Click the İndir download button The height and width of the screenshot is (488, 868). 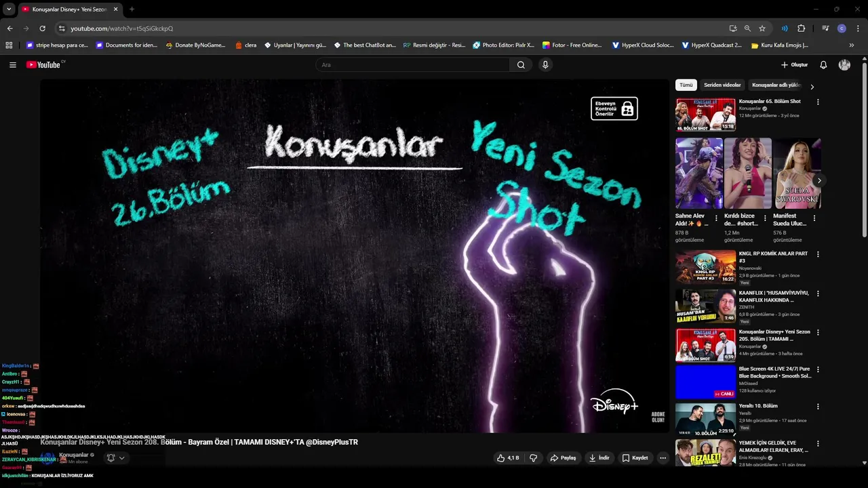coord(599,458)
